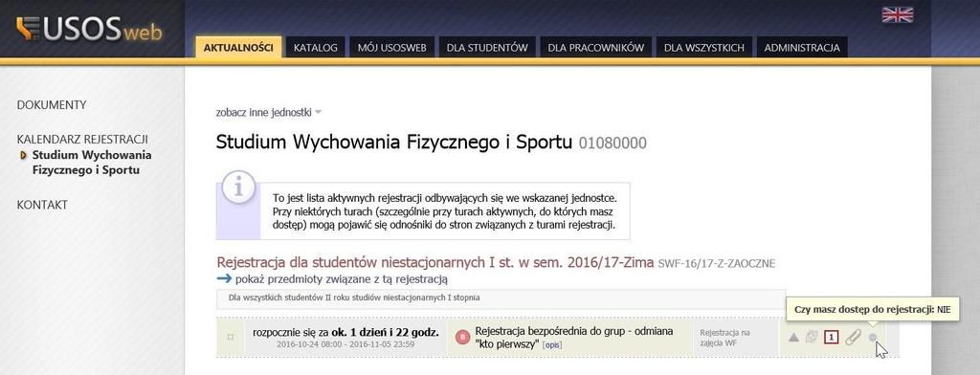
Task: Click the unit code 01080000
Action: (x=612, y=143)
